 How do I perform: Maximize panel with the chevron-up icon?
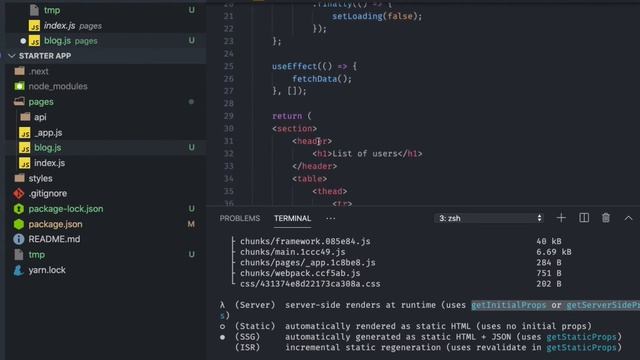coord(628,218)
